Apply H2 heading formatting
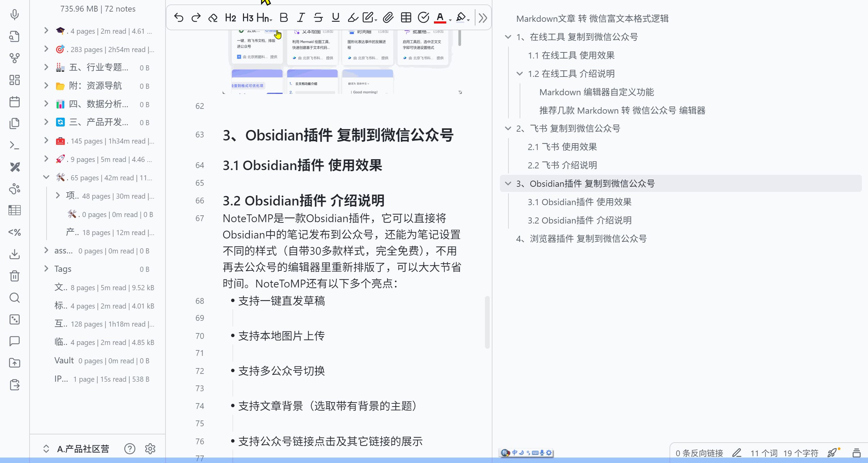 230,17
